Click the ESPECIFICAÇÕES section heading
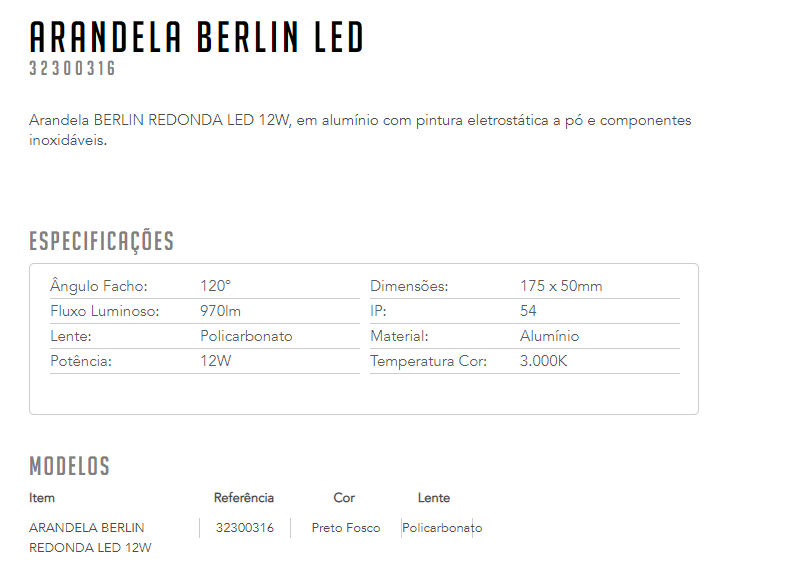The height and width of the screenshot is (567, 800). [102, 241]
